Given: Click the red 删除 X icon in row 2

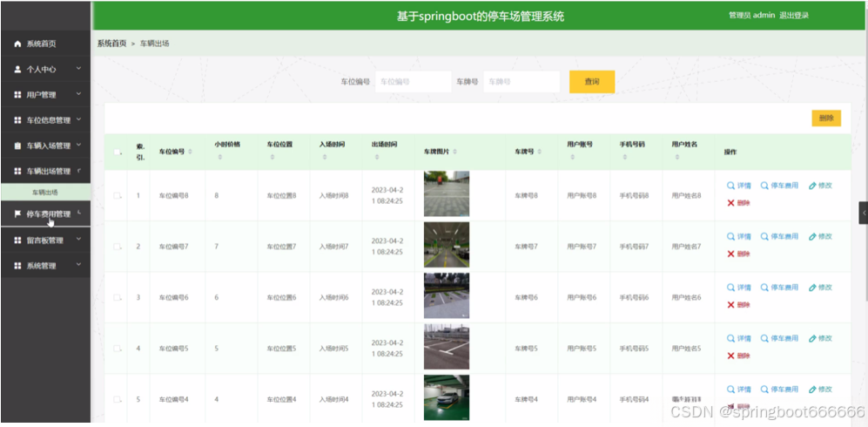Looking at the screenshot, I should pos(730,254).
